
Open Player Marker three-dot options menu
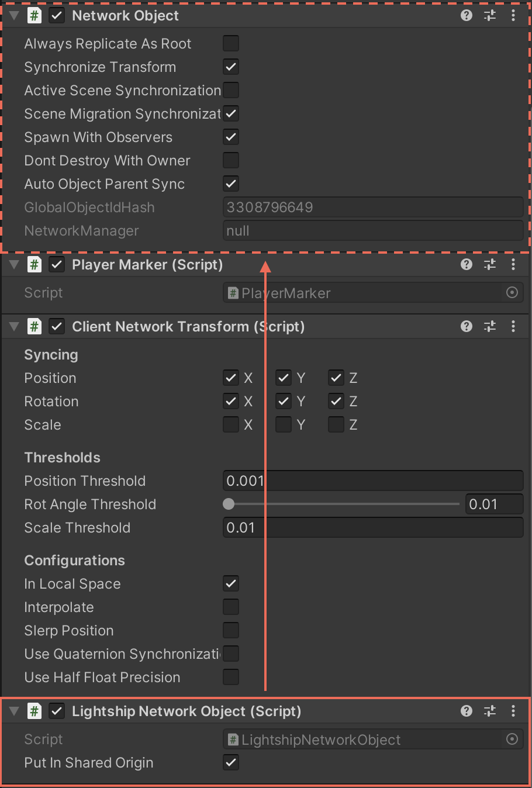[x=513, y=265]
